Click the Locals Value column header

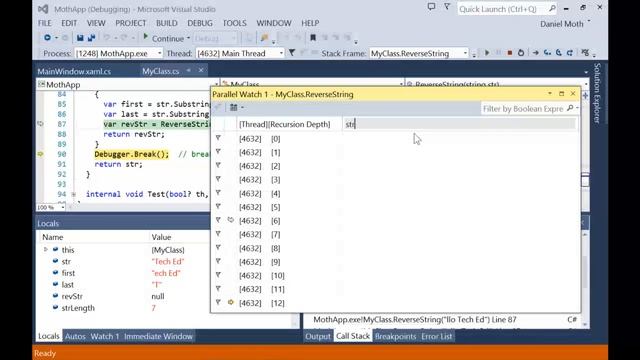click(x=161, y=237)
